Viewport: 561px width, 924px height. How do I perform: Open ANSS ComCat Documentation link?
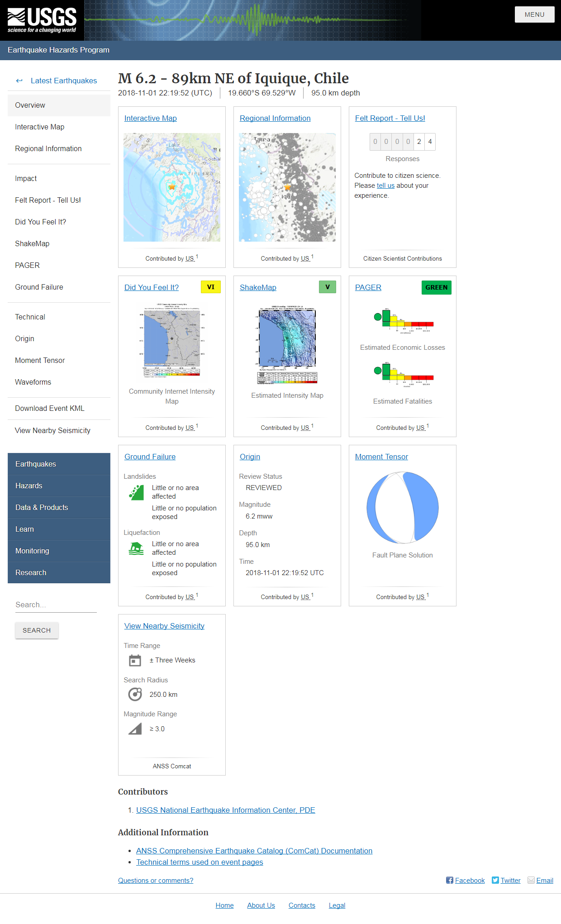coord(254,851)
